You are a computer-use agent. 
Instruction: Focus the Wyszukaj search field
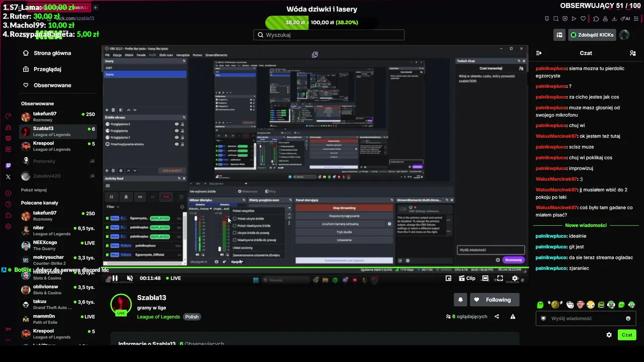(x=329, y=35)
